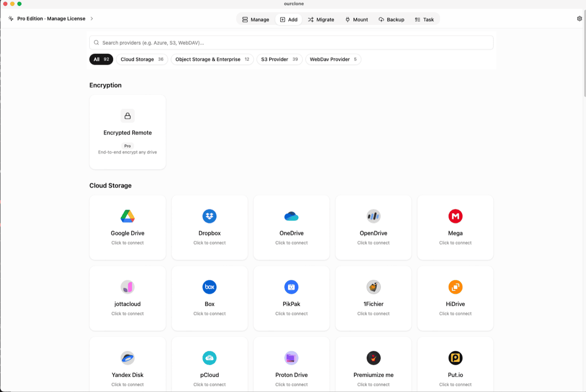Screen dimensions: 586x392
Task: Click the sparkle icon beside Pro Edition
Action: pos(11,19)
